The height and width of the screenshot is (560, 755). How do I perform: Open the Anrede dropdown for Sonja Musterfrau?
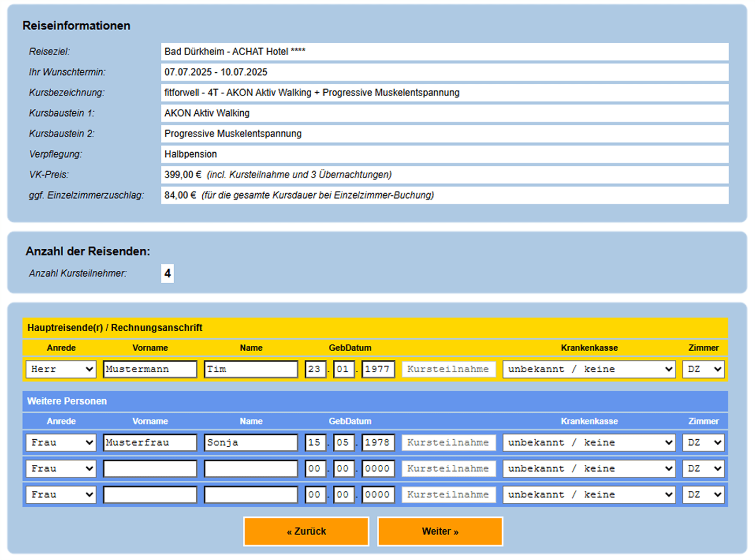point(60,442)
